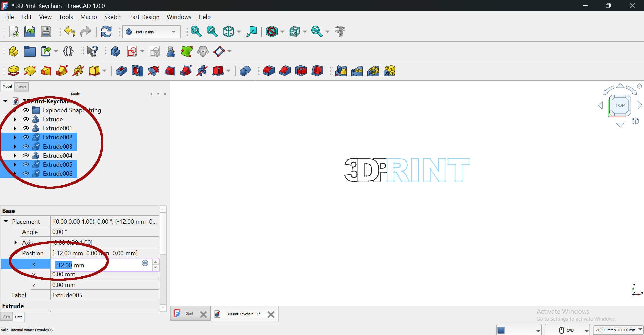Open the Part Design workbench dropdown
644x335 pixels.
coord(151,32)
